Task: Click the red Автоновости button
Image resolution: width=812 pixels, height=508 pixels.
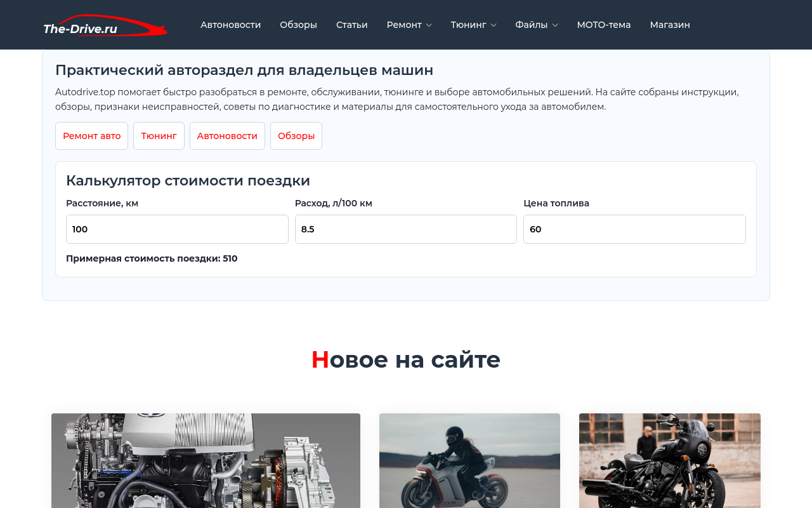Action: 227,136
